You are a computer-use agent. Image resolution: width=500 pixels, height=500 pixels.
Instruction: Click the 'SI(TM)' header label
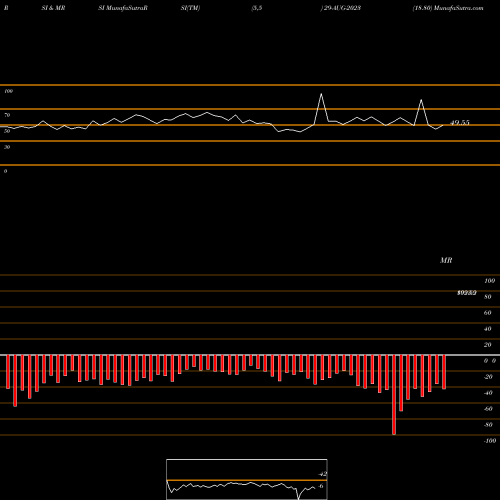190,8
